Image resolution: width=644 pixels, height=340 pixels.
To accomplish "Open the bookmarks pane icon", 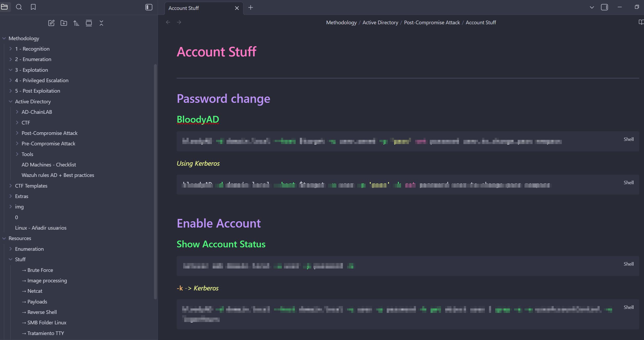I will click(33, 7).
